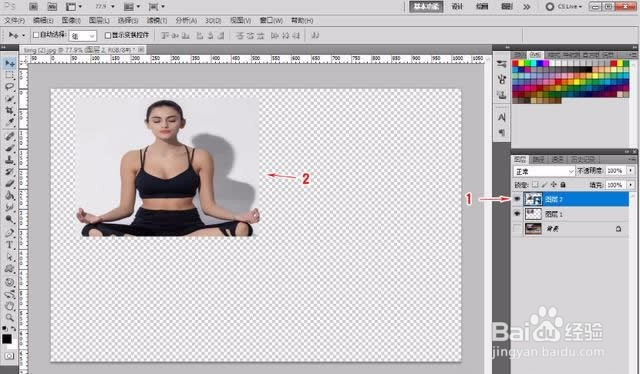Lock image pixels with brush lock icon
This screenshot has width=640, height=374.
tap(544, 185)
